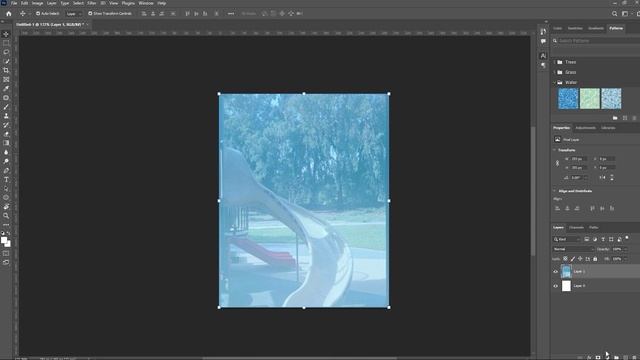The width and height of the screenshot is (640, 360).
Task: Collapse the Align and Distribute section
Action: click(555, 191)
